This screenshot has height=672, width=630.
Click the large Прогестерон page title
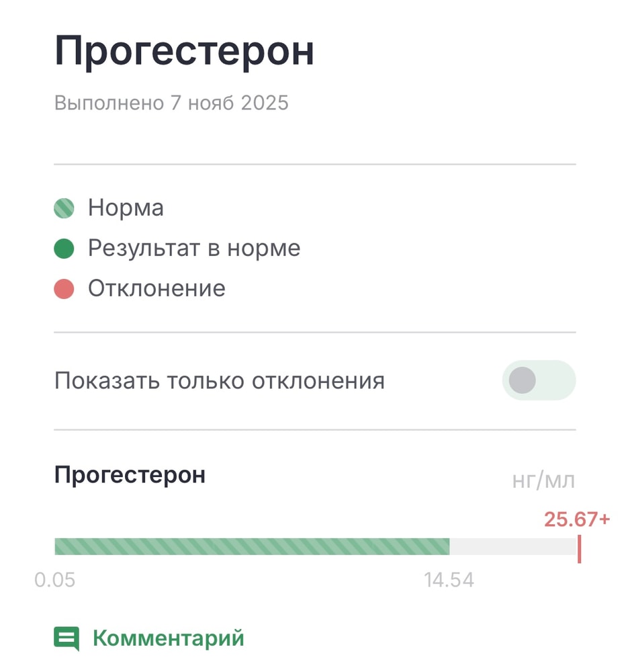pos(184,52)
